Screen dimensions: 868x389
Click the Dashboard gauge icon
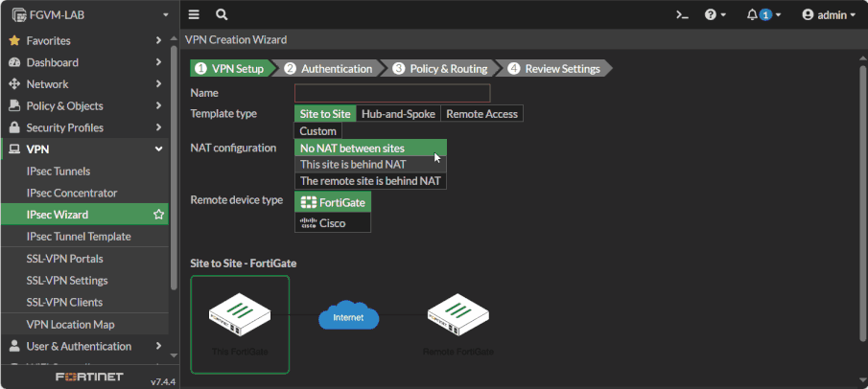click(14, 62)
